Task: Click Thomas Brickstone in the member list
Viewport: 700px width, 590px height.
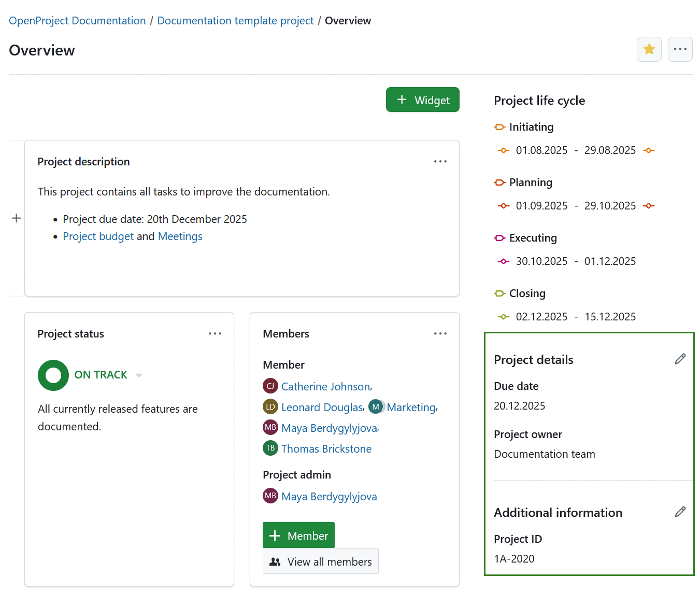Action: [x=326, y=448]
